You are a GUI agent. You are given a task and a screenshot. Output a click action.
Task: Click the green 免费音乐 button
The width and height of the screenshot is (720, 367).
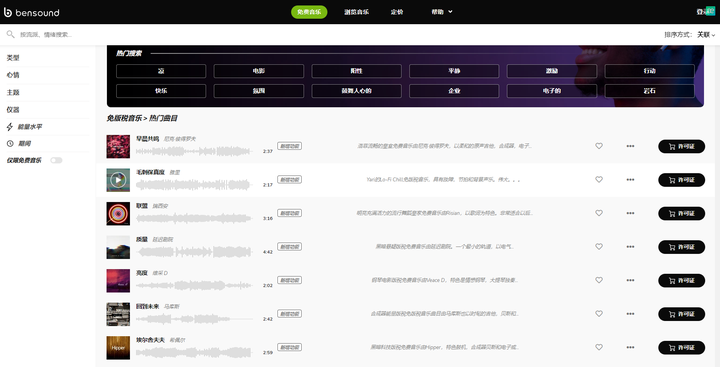(309, 12)
